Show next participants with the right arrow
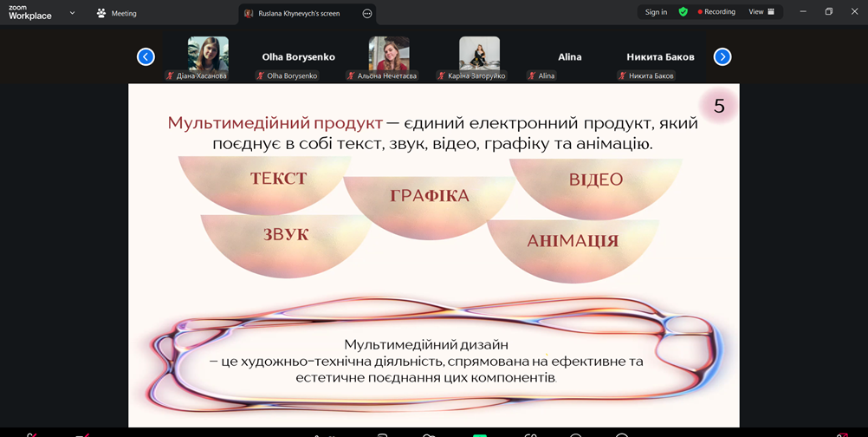The height and width of the screenshot is (437, 868). 722,56
